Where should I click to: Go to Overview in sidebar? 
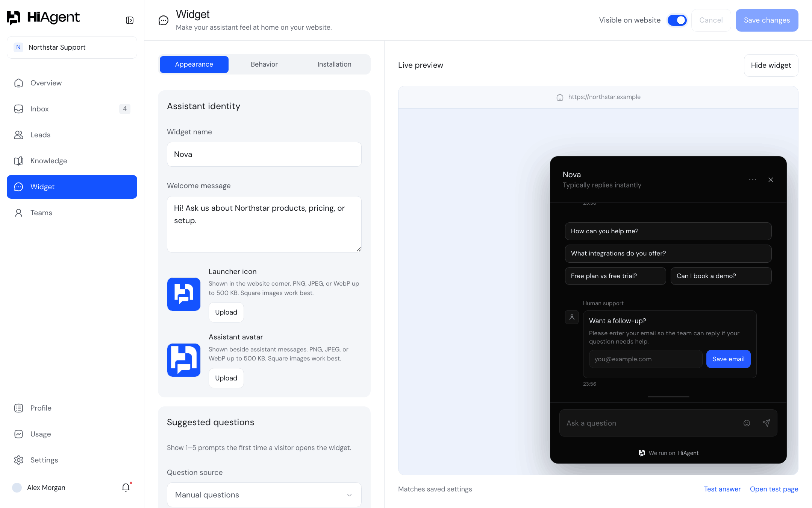[72, 83]
